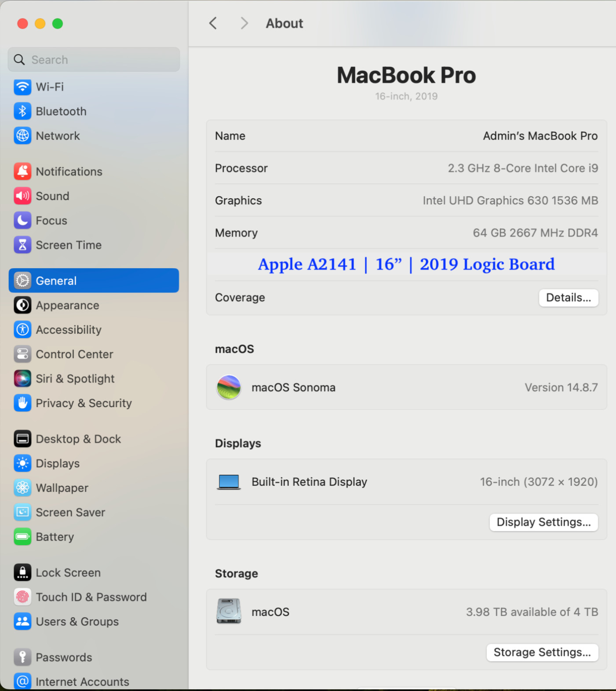Viewport: 616px width, 691px height.
Task: Open the Screen Saver icon
Action: (x=22, y=512)
